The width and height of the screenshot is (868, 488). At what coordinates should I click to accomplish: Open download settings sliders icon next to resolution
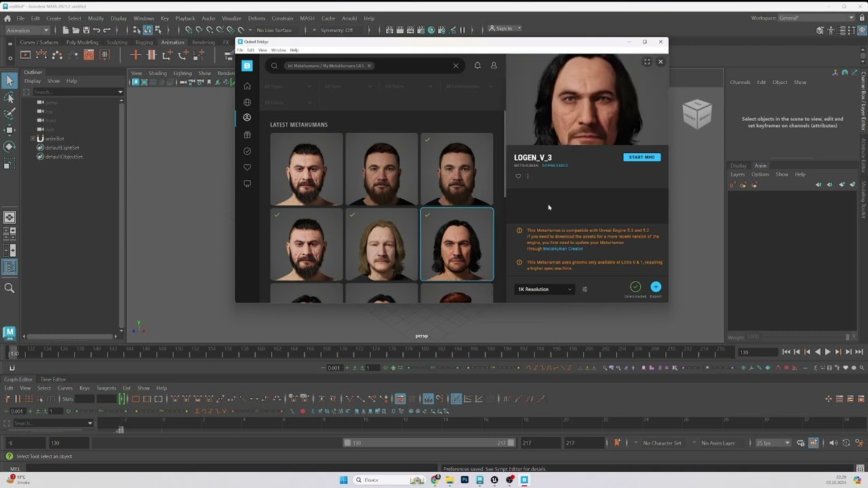[x=585, y=289]
